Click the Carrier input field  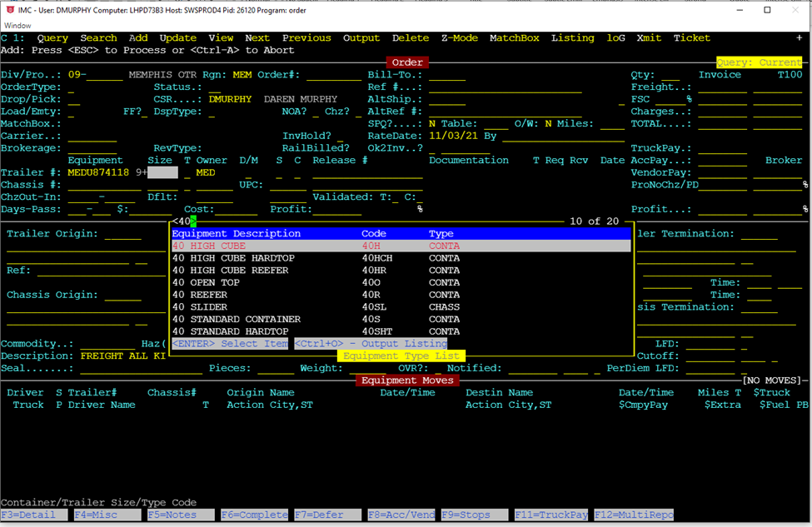tap(92, 136)
